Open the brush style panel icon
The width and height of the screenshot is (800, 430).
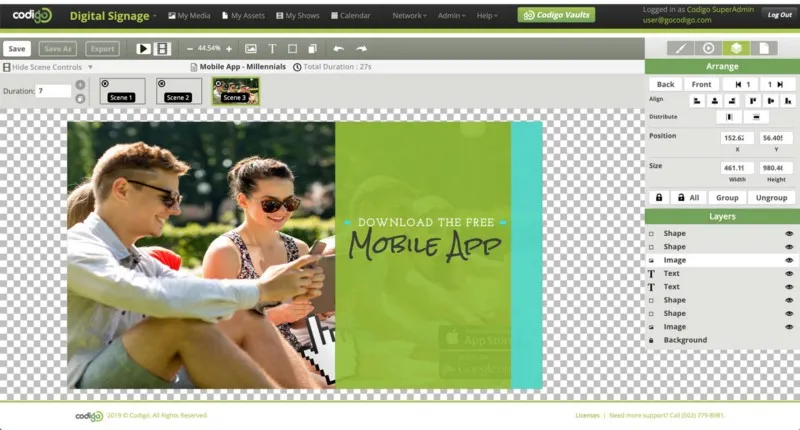click(x=683, y=48)
